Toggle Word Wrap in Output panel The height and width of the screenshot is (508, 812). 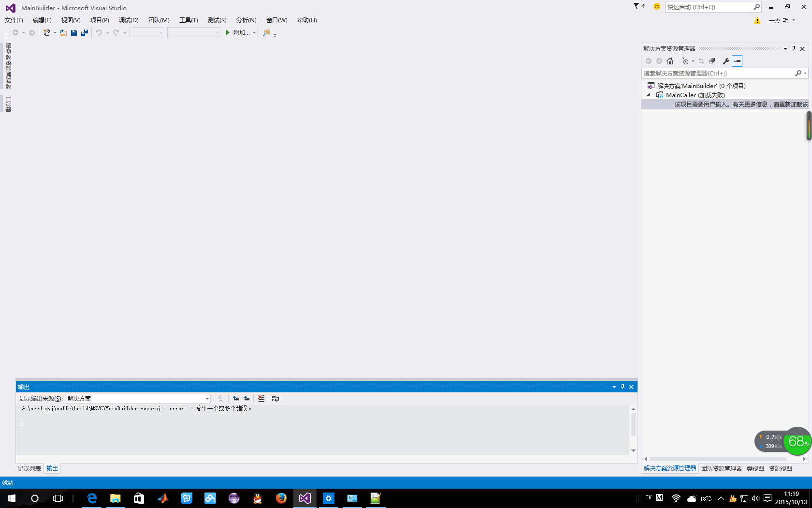tap(275, 399)
